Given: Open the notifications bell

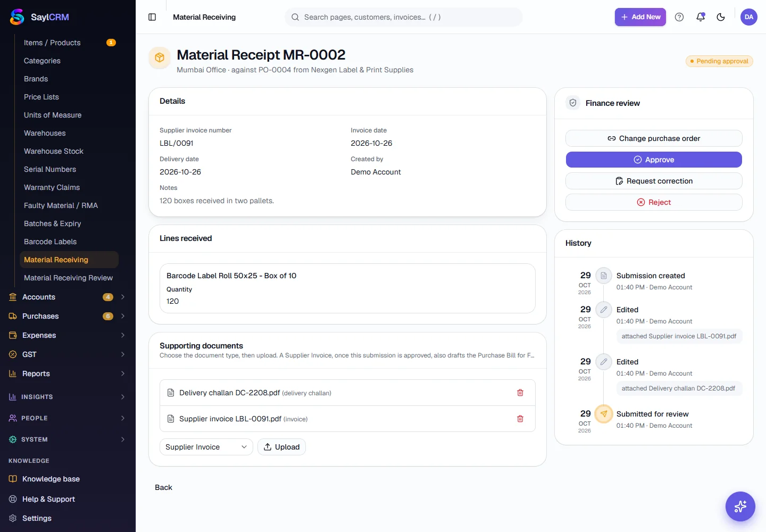Looking at the screenshot, I should click(x=701, y=17).
